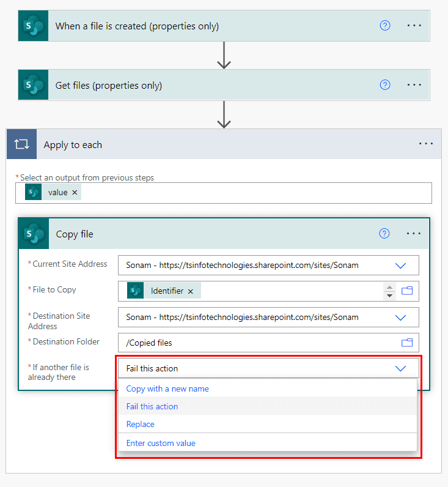Open folder picker for Destination Folder
The width and height of the screenshot is (448, 487).
coord(407,343)
